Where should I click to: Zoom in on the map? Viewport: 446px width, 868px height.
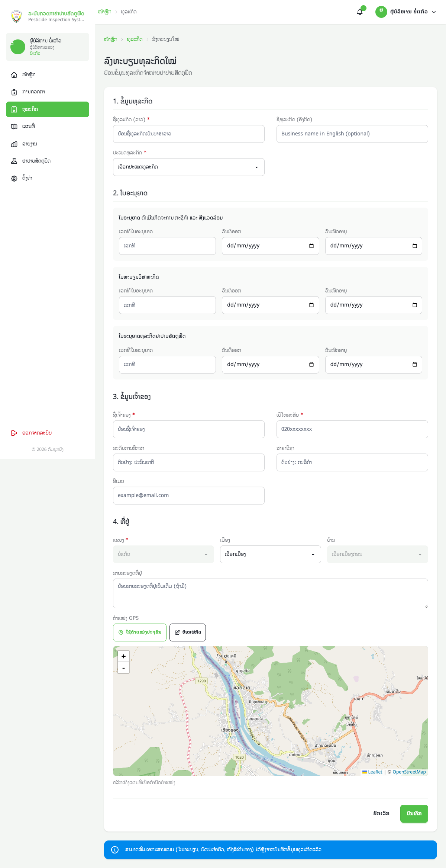click(x=123, y=656)
